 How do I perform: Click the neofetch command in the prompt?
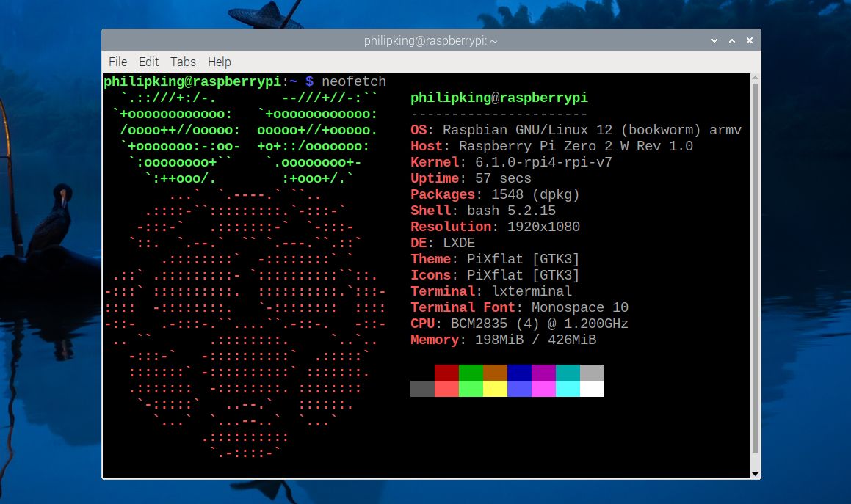353,81
